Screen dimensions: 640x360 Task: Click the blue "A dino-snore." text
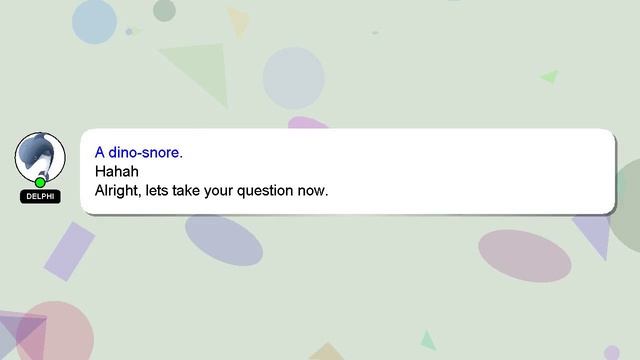[139, 152]
